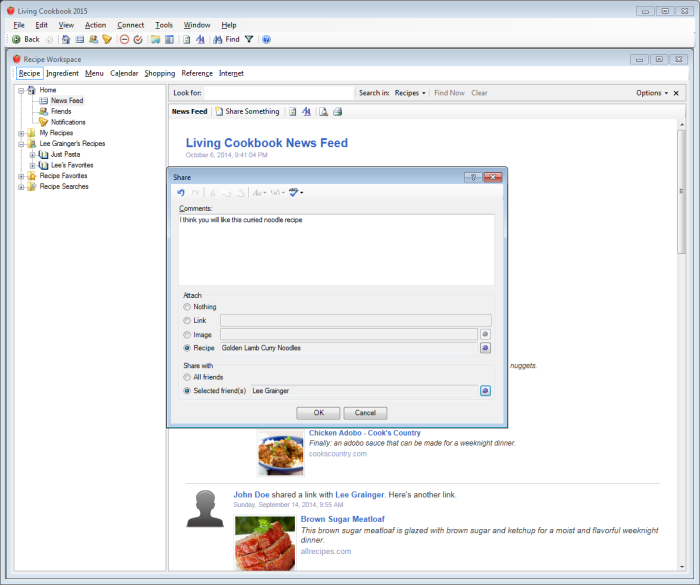Click the printer icon in the News Feed toolbar
Viewport: 700px width, 585px height.
coord(338,112)
